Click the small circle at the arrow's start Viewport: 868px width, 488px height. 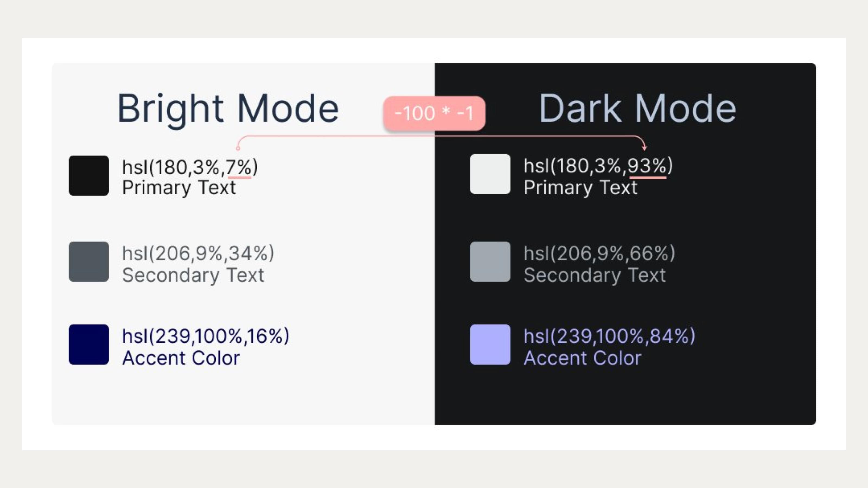(238, 148)
